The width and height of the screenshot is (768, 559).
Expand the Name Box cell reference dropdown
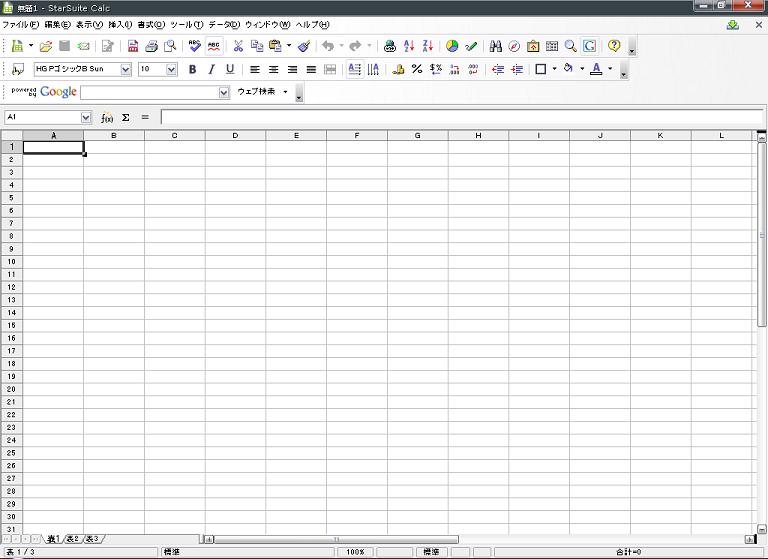(x=85, y=118)
